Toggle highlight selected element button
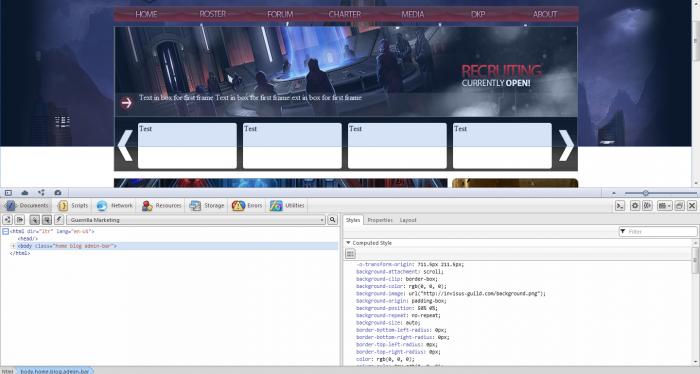This screenshot has width=700, height=374. click(x=46, y=220)
